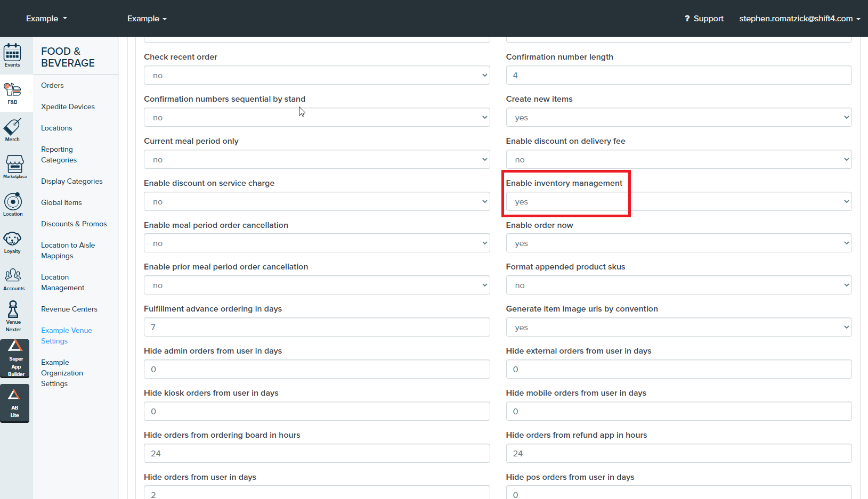This screenshot has height=499, width=868.
Task: Open Display Categories menu item
Action: tap(72, 181)
